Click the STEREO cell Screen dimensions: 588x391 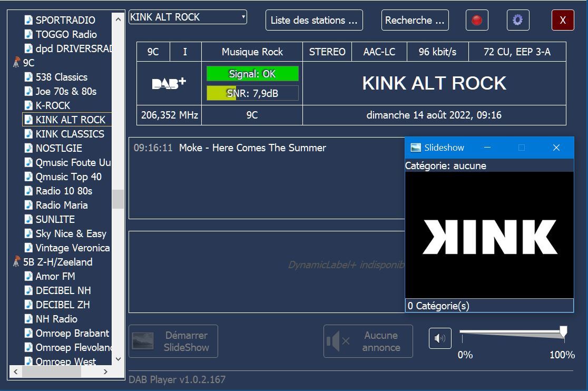point(327,52)
